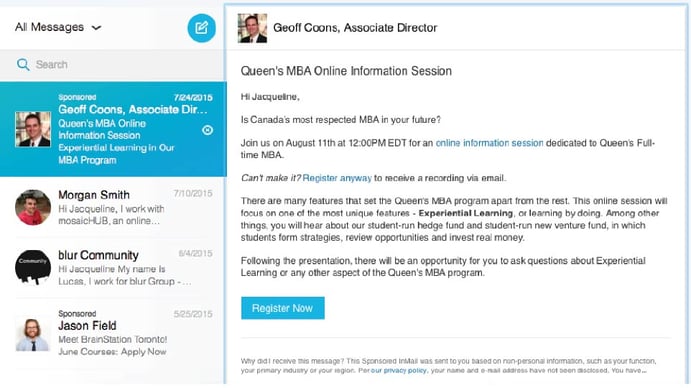The height and width of the screenshot is (388, 691).
Task: Follow the online information session link
Action: 489,143
